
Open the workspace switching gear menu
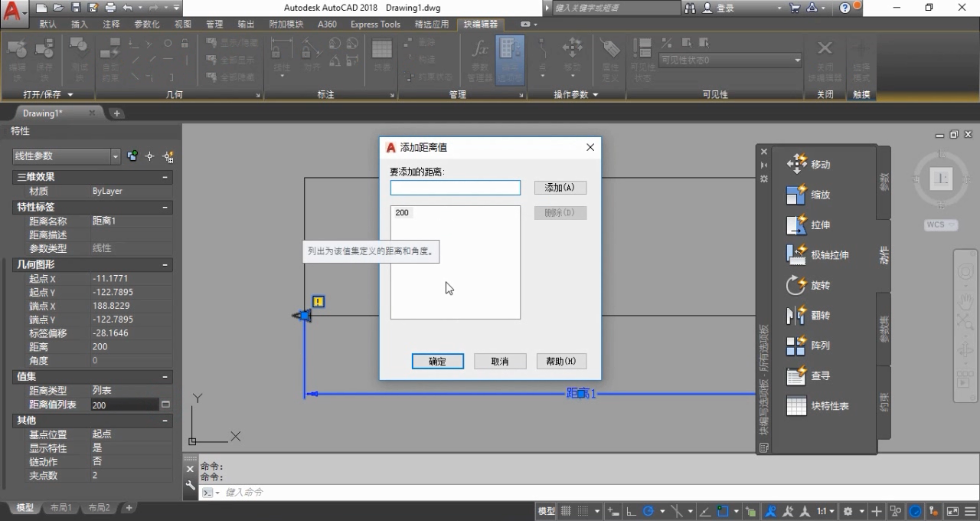tap(848, 511)
